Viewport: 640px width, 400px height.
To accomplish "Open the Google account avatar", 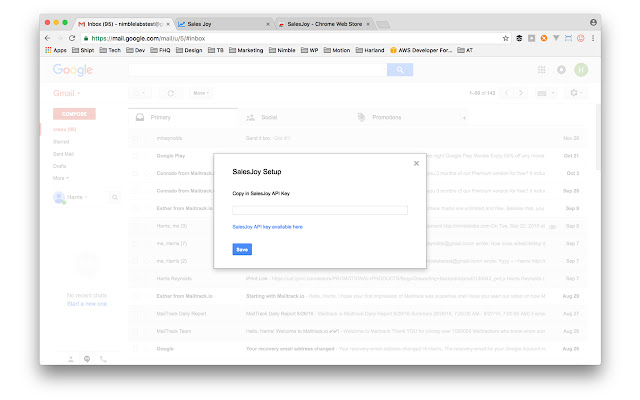I will [581, 70].
